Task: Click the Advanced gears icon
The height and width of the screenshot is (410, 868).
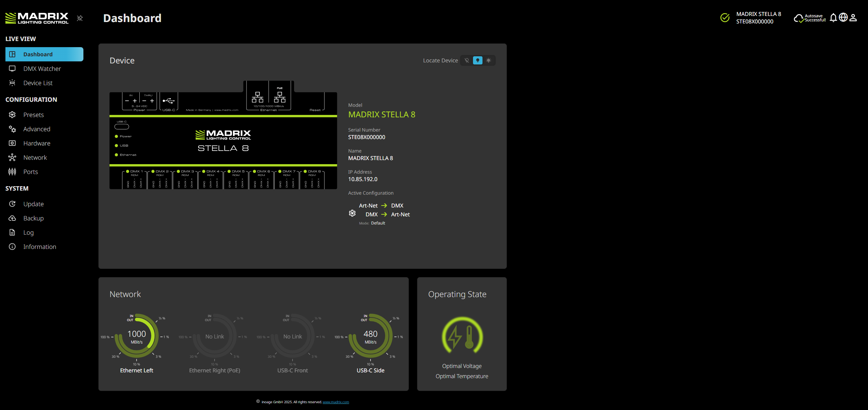Action: coord(12,129)
